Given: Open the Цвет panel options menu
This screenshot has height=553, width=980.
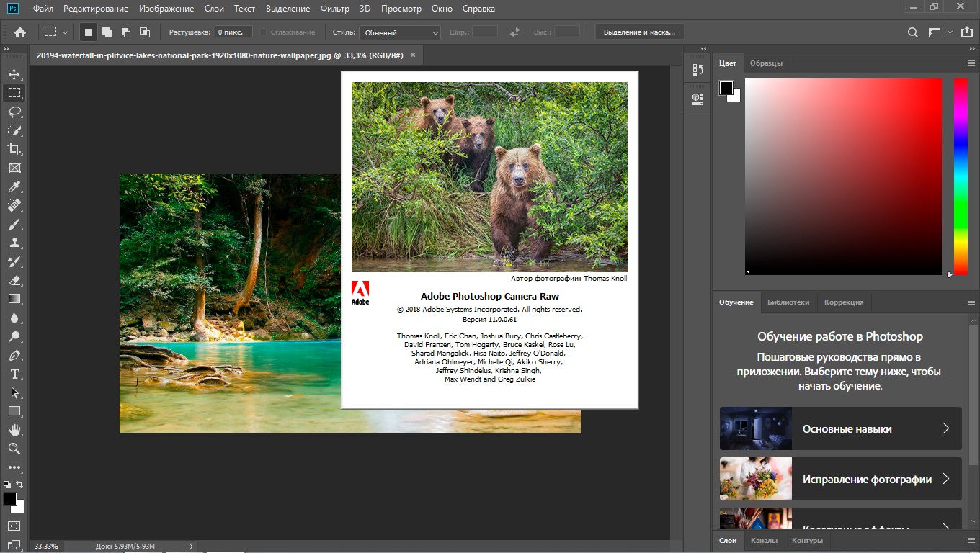Looking at the screenshot, I should pos(971,63).
